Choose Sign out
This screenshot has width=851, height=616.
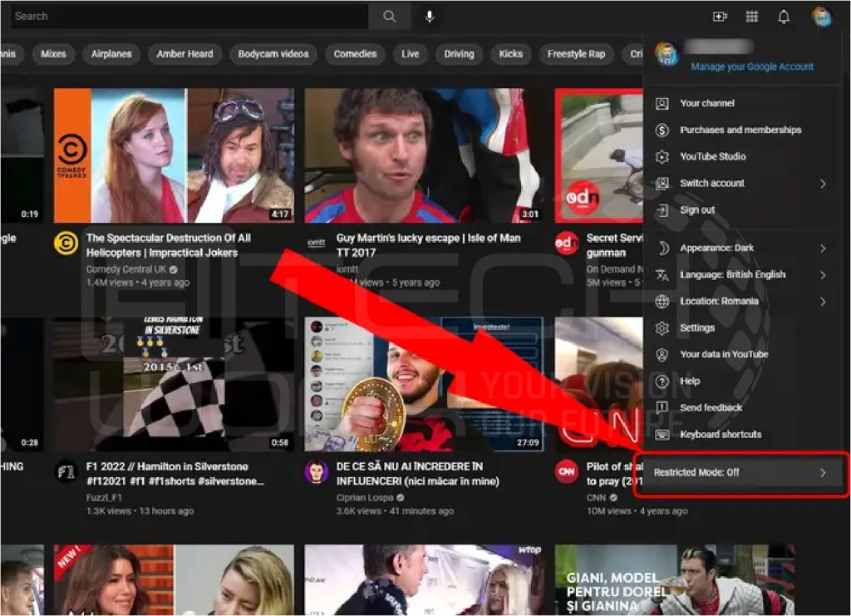pyautogui.click(x=741, y=210)
